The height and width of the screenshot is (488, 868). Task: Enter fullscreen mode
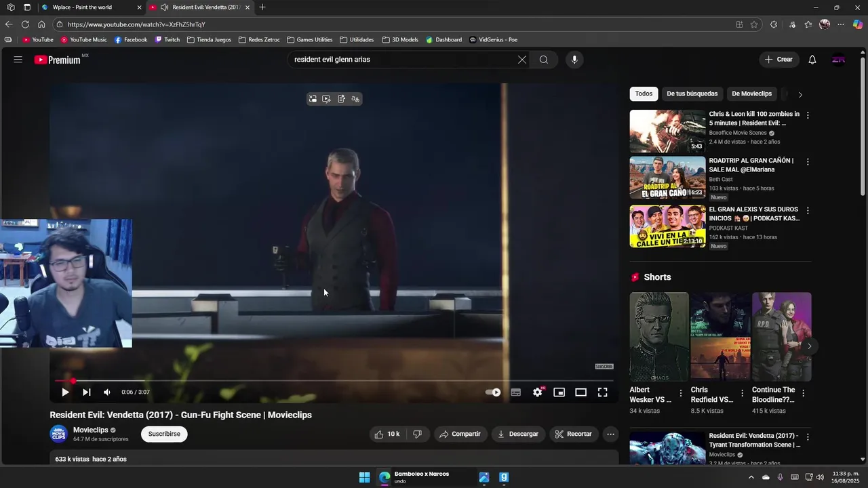tap(603, 392)
